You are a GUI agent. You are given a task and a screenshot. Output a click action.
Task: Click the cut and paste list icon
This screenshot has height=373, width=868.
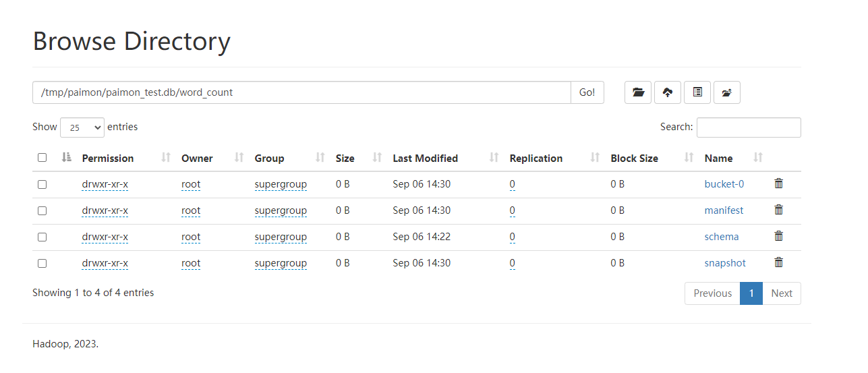[x=697, y=92]
